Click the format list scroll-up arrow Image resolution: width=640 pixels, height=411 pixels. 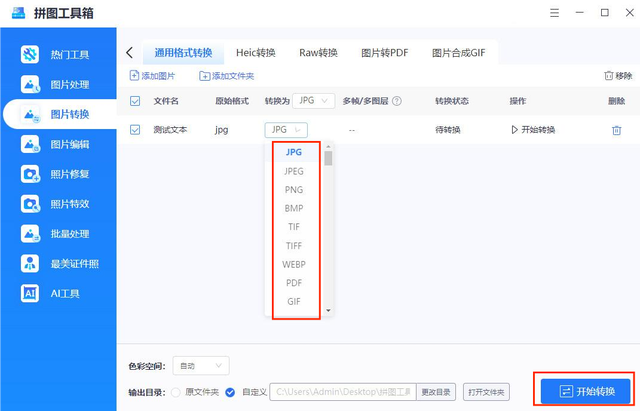[x=328, y=146]
